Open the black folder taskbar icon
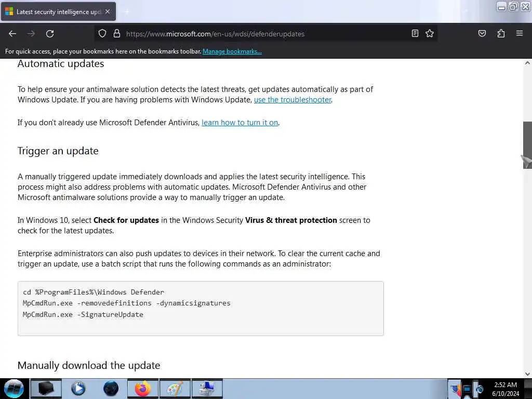Viewport: 532px width, 399px height. (46, 389)
